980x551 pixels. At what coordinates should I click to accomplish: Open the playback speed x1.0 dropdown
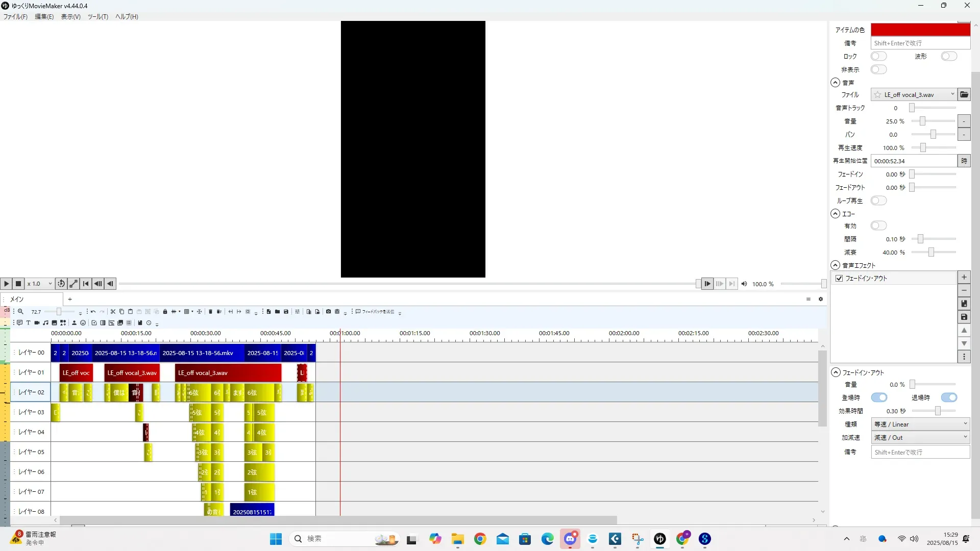pos(40,284)
